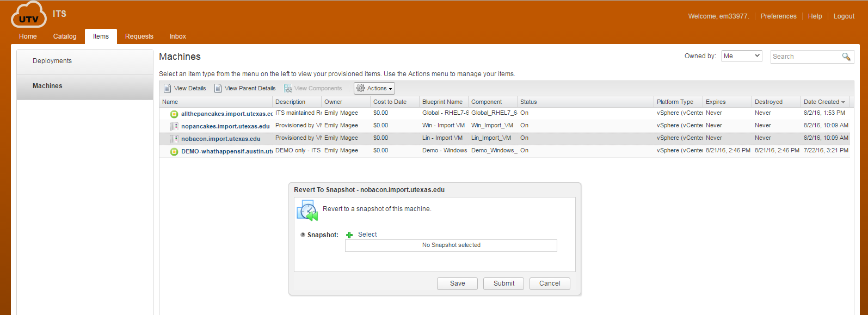The height and width of the screenshot is (315, 868).
Task: Open the Actions dropdown menu
Action: 374,88
